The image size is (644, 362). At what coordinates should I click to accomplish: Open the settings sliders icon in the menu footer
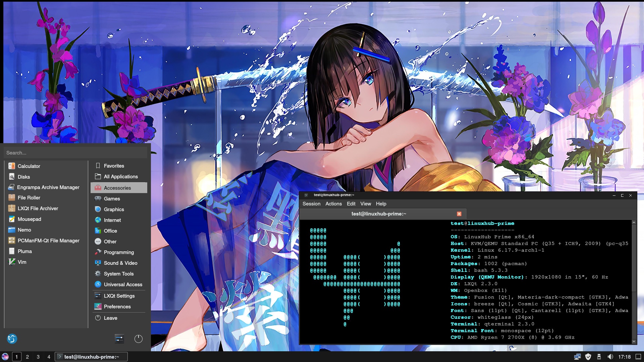tap(119, 339)
